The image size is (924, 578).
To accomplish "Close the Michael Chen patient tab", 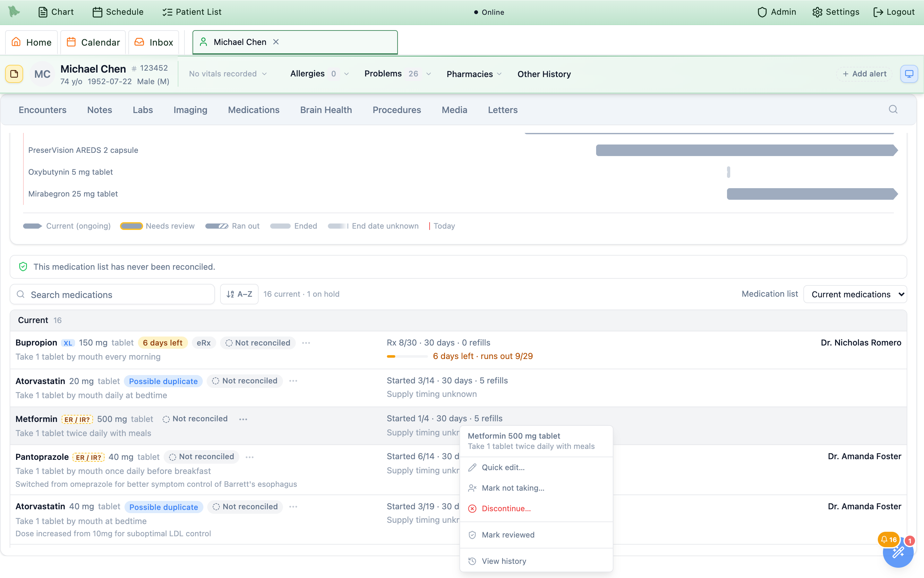I will click(276, 42).
